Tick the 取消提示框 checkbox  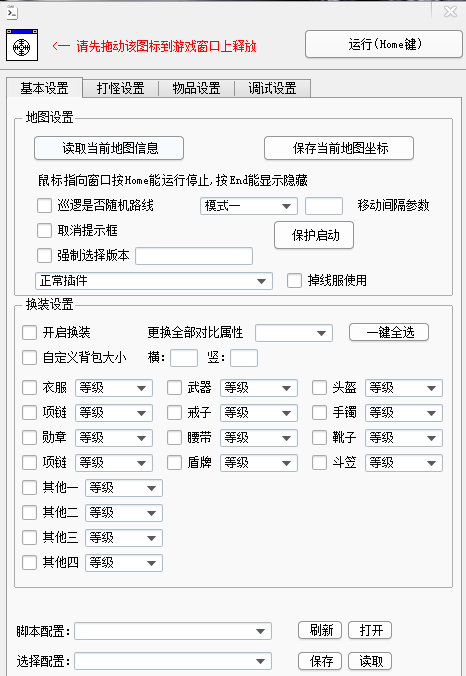tap(44, 231)
